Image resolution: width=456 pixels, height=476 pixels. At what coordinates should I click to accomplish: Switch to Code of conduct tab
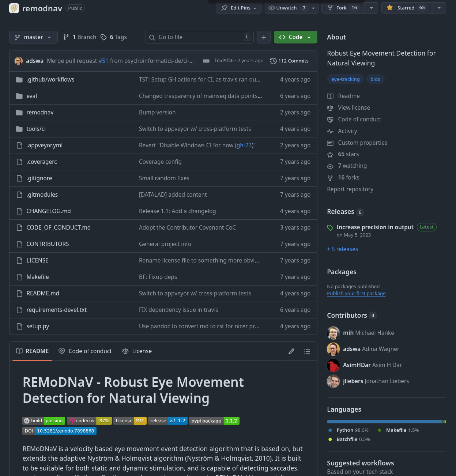(x=85, y=351)
